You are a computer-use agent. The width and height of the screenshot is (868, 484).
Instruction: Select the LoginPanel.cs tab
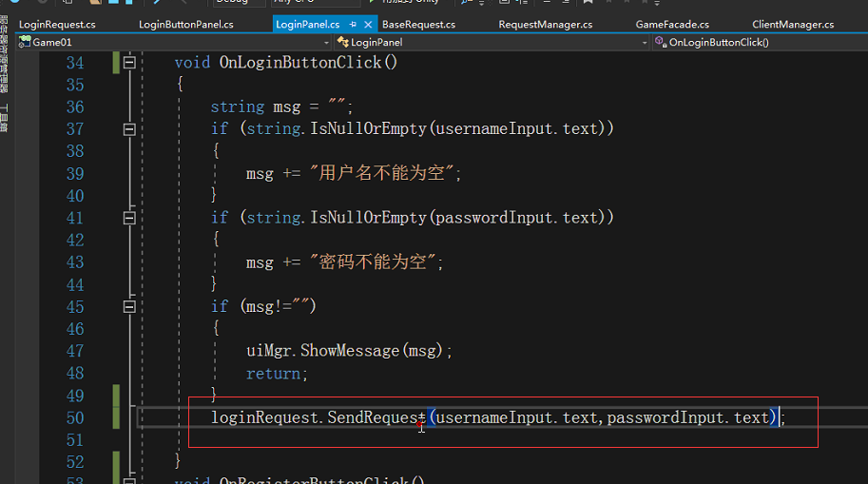[308, 25]
